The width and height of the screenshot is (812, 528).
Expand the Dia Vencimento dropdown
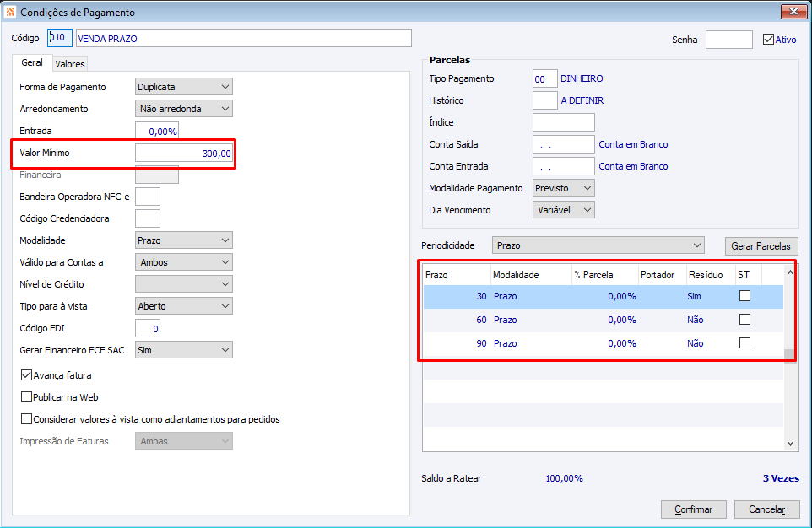click(564, 210)
